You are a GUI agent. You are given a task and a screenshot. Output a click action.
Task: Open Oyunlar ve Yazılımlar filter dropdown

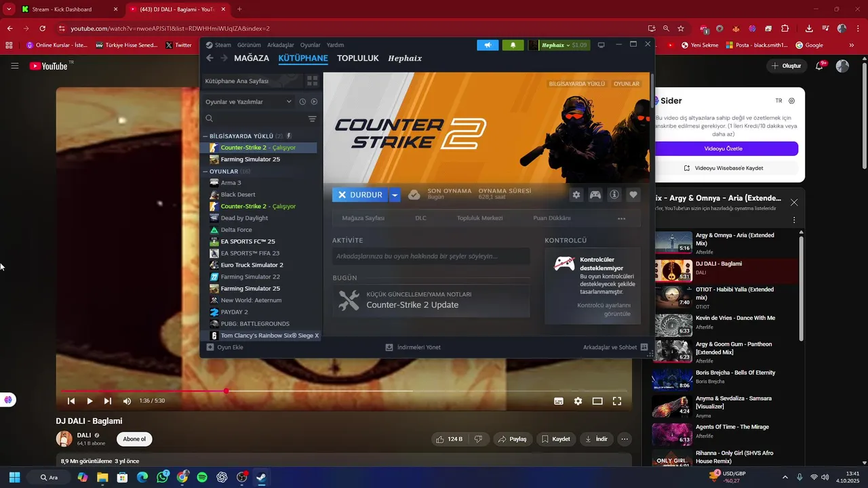(248, 102)
